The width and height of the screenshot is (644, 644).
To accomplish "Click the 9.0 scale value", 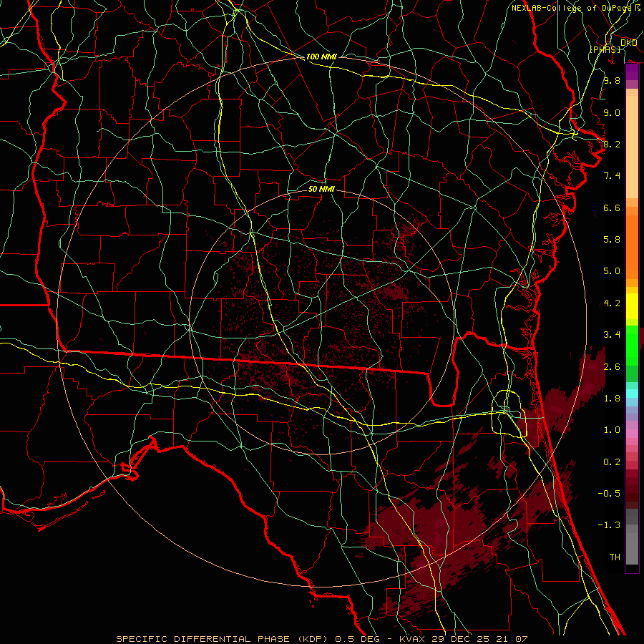I will [612, 112].
